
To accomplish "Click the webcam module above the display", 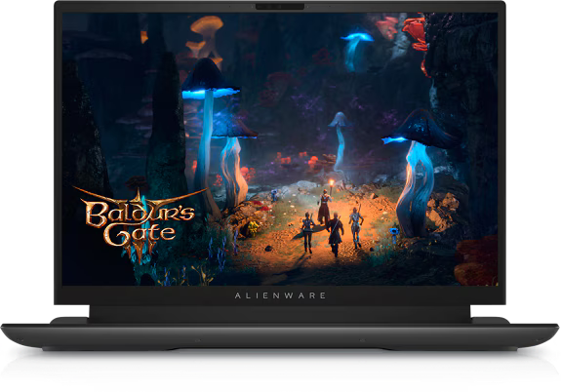I will [x=280, y=7].
